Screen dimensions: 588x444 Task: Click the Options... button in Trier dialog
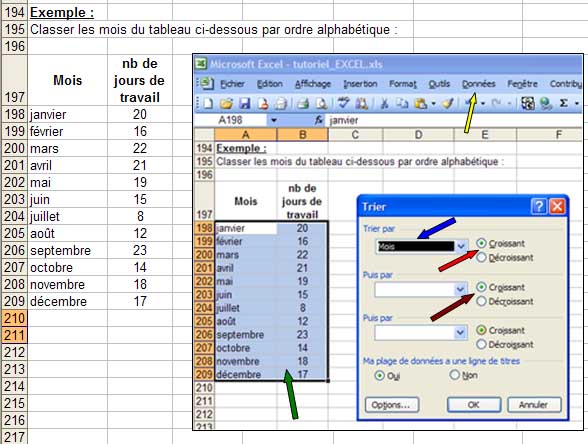pos(392,405)
